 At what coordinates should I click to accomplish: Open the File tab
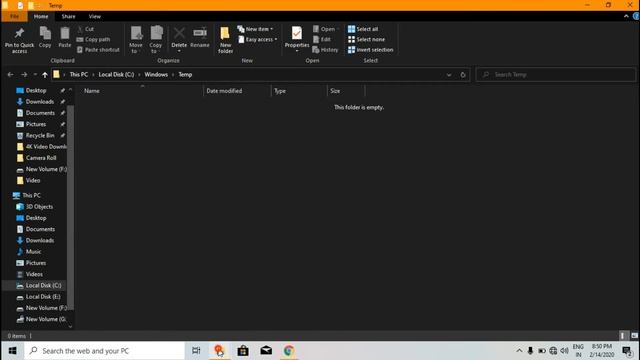pyautogui.click(x=14, y=16)
